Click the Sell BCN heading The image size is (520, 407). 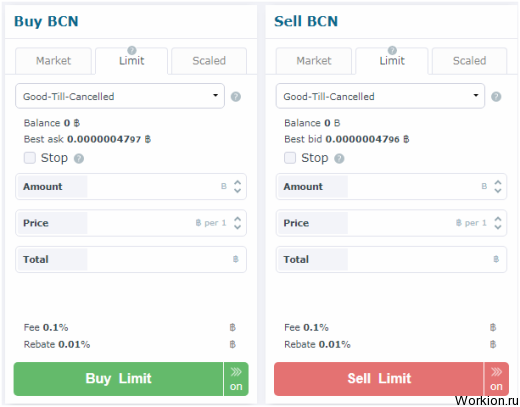pyautogui.click(x=306, y=21)
